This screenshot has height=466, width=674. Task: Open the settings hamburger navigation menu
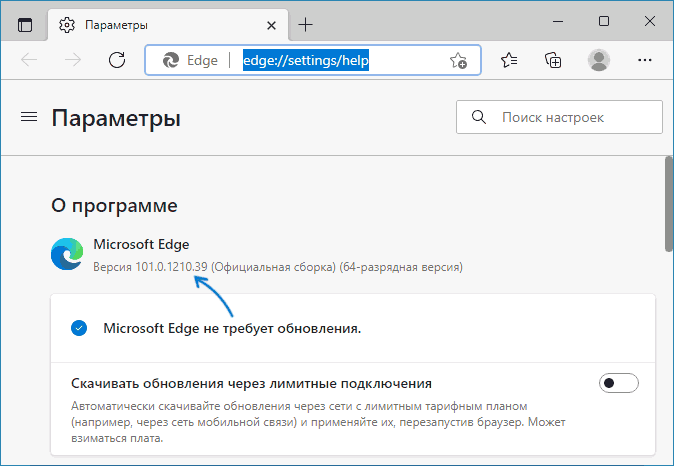(29, 117)
